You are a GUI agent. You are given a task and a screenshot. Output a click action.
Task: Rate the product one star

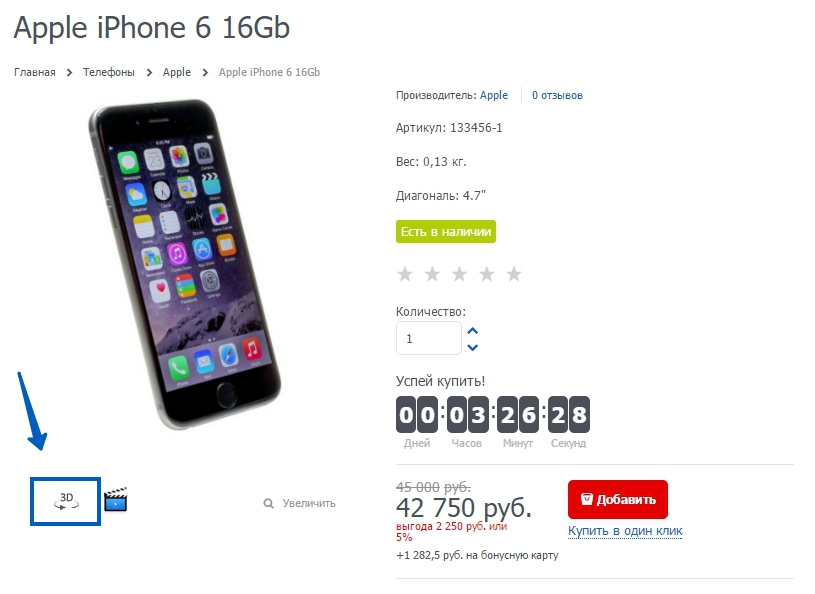405,273
